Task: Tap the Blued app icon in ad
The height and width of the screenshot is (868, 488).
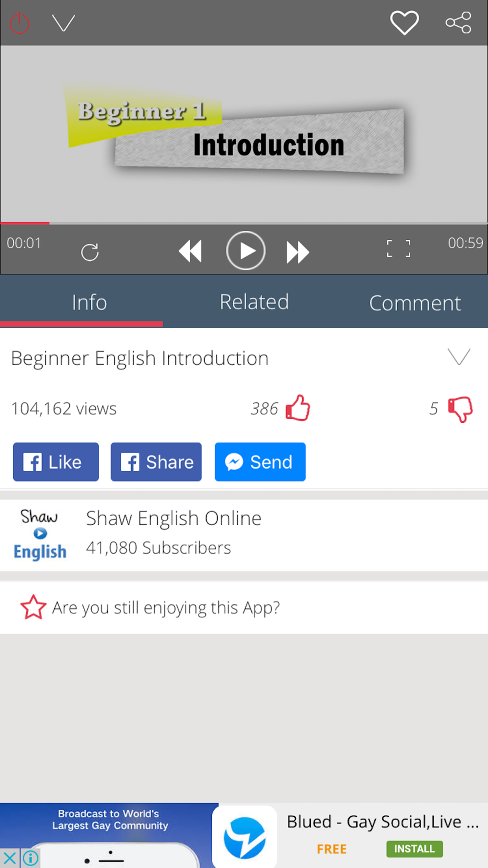Action: pyautogui.click(x=244, y=837)
